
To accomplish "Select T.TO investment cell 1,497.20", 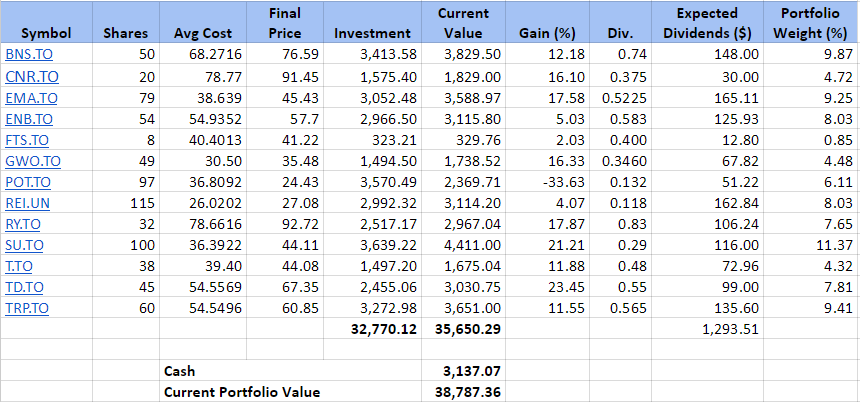I will [x=372, y=267].
